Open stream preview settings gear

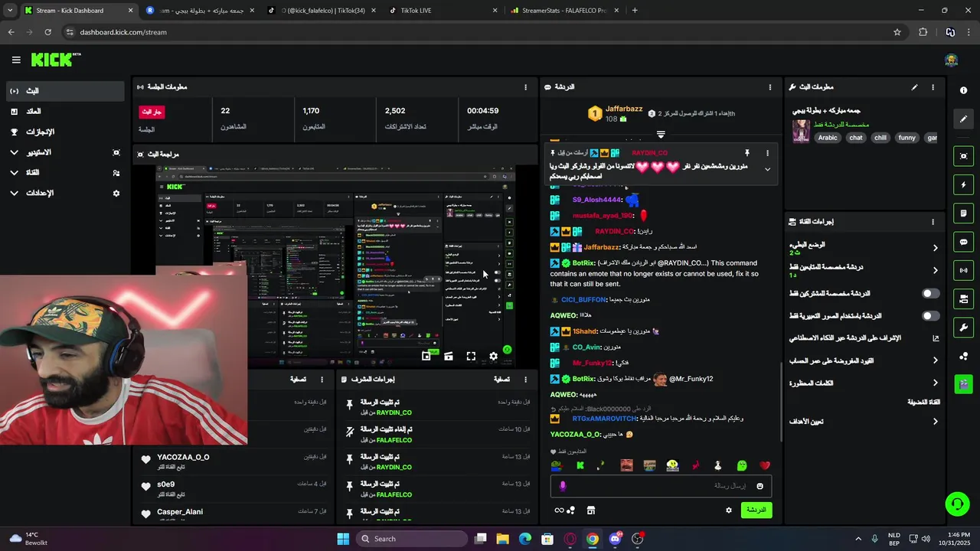click(493, 357)
